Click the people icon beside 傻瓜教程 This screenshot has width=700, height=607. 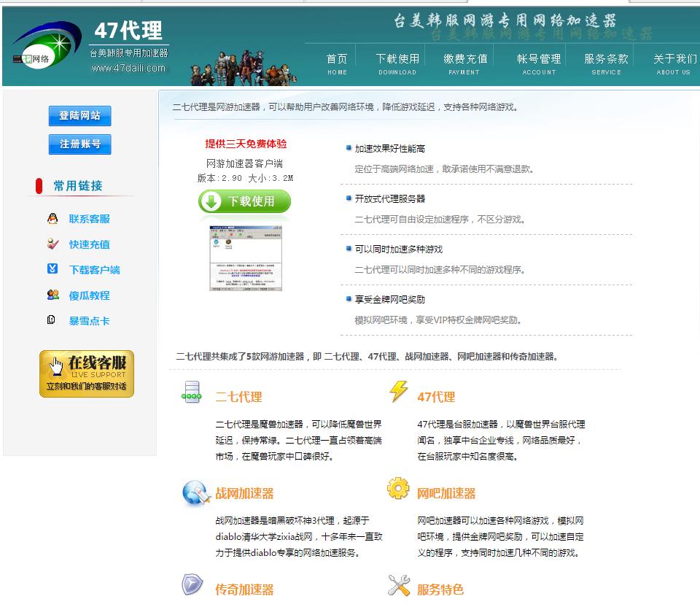(53, 295)
